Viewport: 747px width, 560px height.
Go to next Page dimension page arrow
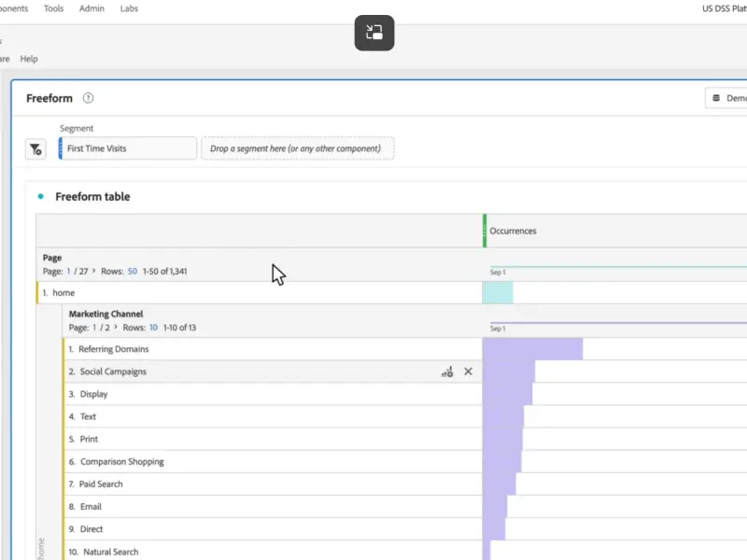pyautogui.click(x=94, y=271)
